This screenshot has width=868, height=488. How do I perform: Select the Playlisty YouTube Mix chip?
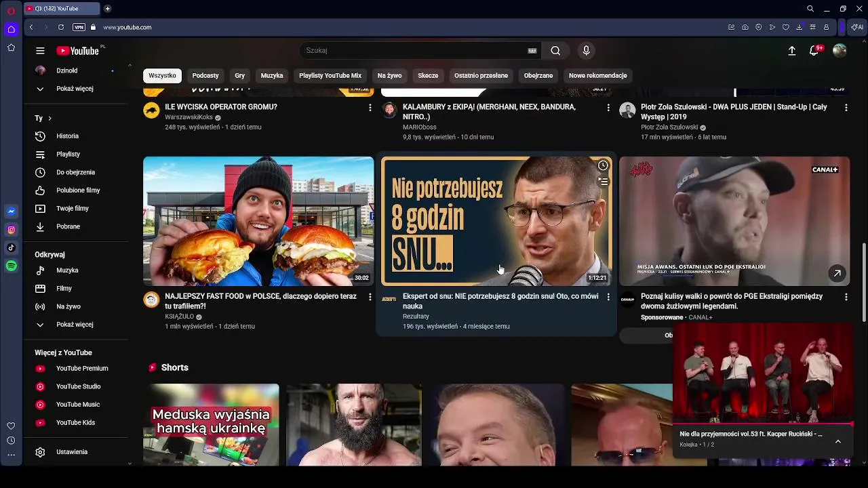tap(330, 75)
